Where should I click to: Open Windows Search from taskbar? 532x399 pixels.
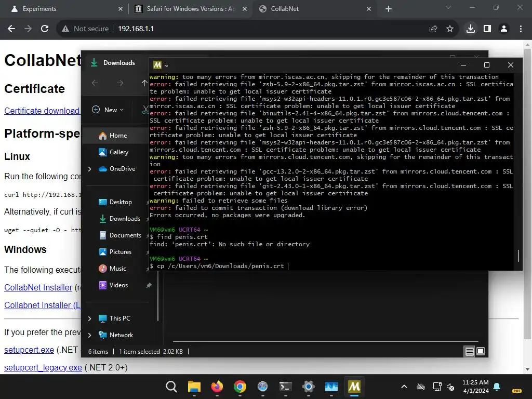point(171,387)
